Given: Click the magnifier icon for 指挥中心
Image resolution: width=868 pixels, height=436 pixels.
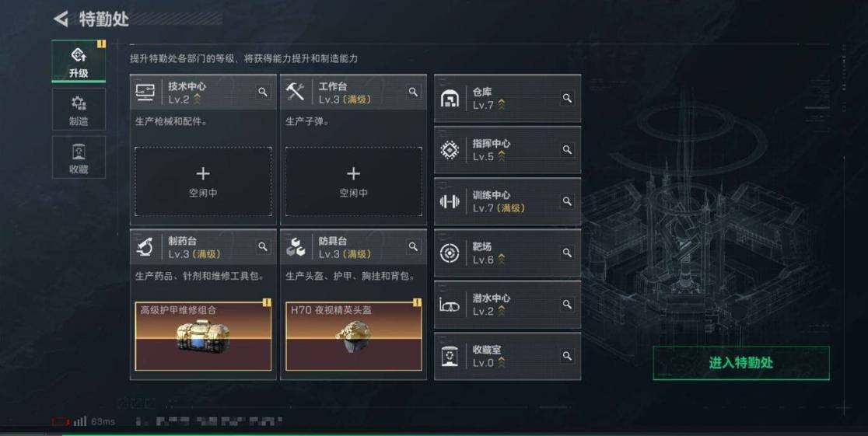Looking at the screenshot, I should tap(567, 149).
